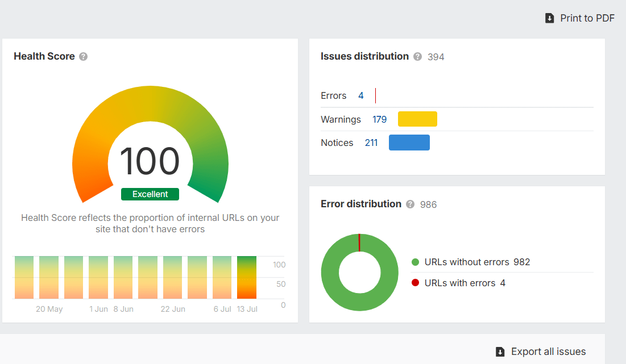The image size is (626, 364).
Task: Click the Export all issues download icon
Action: (x=500, y=352)
